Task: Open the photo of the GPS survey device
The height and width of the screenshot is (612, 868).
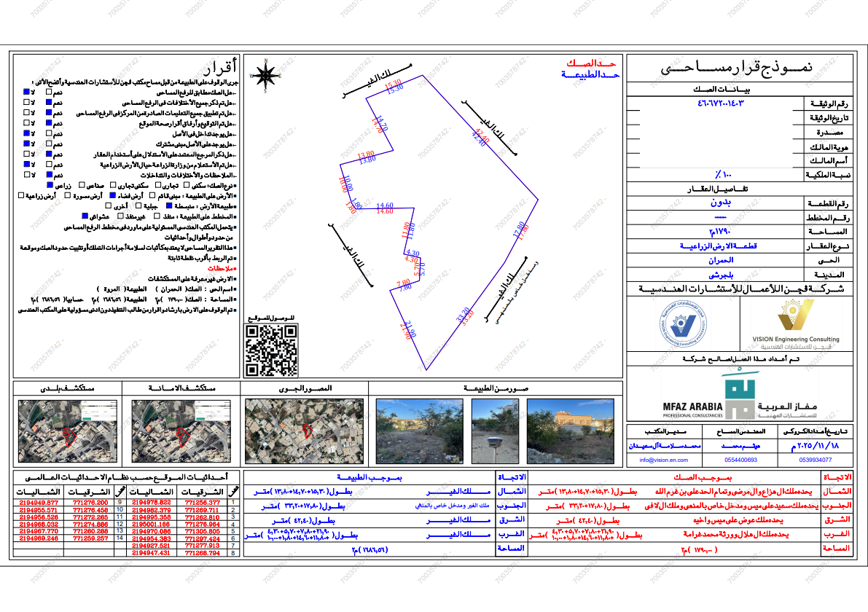Action: coord(495,431)
